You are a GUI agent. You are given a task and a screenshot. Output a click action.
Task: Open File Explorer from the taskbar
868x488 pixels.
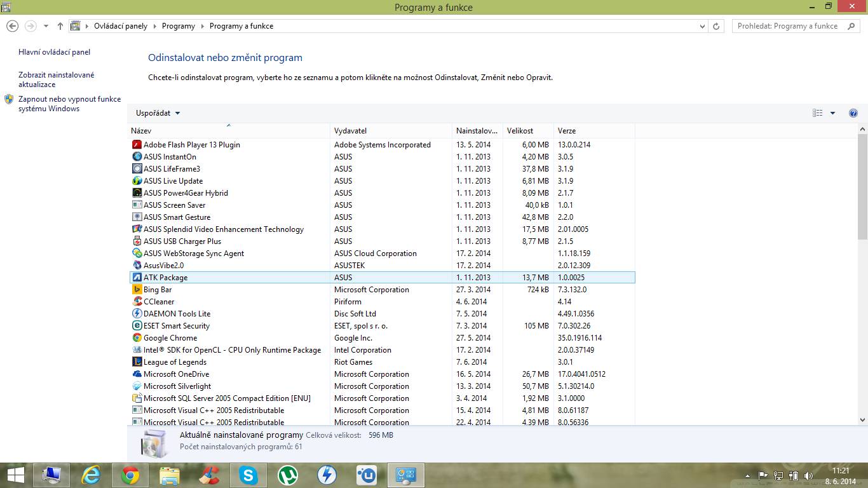[x=170, y=475]
